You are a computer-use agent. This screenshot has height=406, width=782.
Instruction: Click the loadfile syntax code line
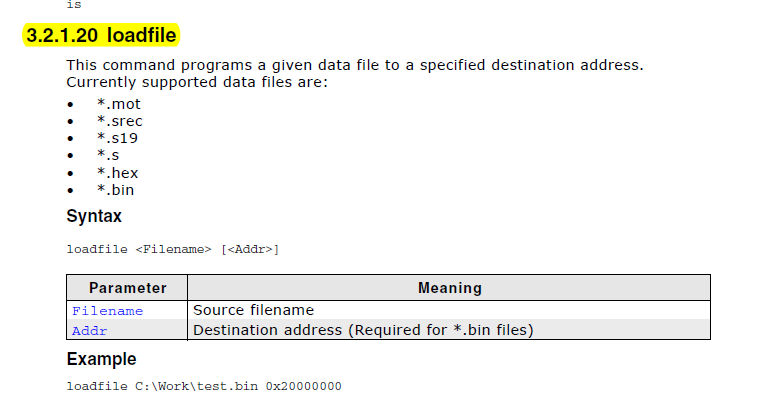(x=172, y=249)
